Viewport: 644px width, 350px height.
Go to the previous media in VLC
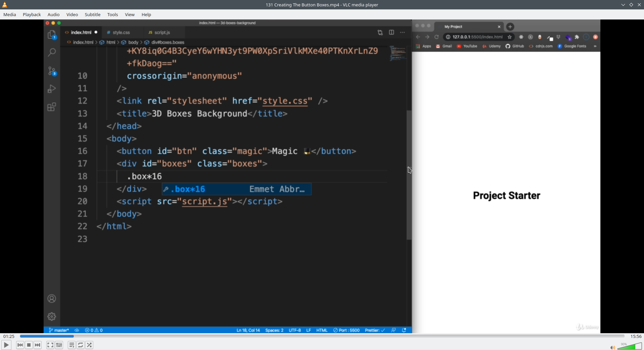[x=20, y=345]
